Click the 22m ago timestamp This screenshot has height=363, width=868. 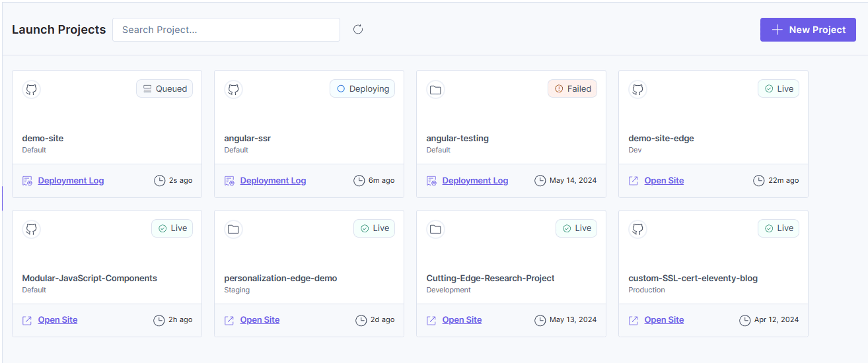tap(783, 180)
